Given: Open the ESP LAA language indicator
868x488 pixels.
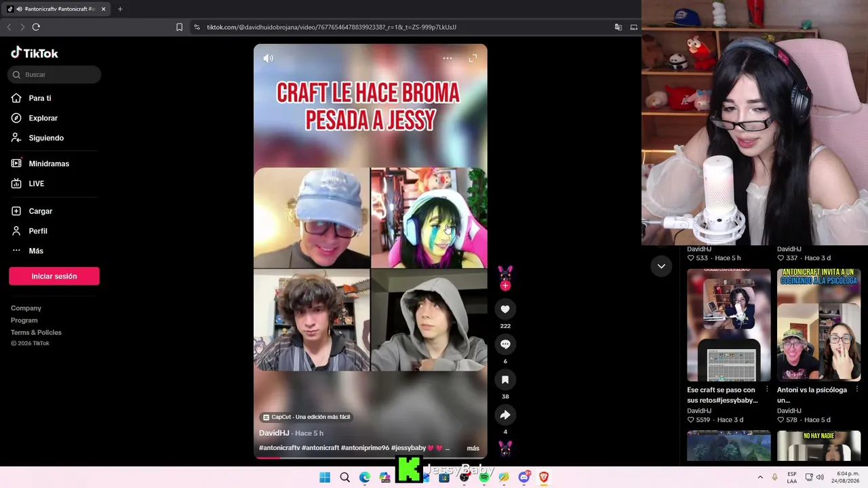Looking at the screenshot, I should coord(792,477).
